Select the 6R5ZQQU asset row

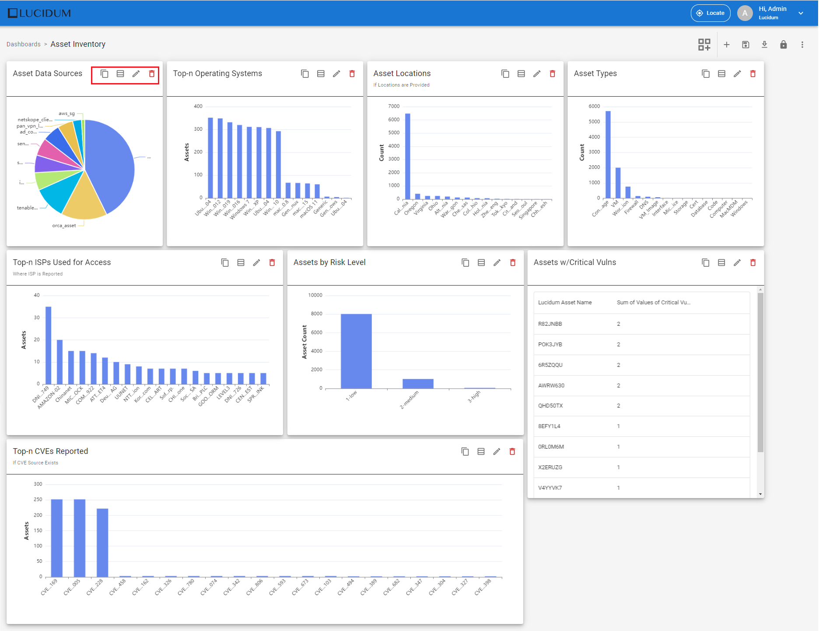tap(642, 365)
